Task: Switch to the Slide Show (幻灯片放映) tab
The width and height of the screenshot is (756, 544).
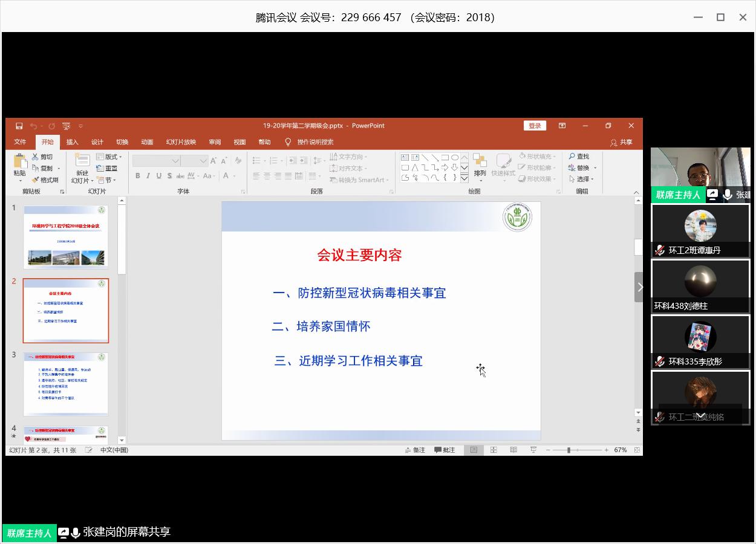Action: pos(181,142)
